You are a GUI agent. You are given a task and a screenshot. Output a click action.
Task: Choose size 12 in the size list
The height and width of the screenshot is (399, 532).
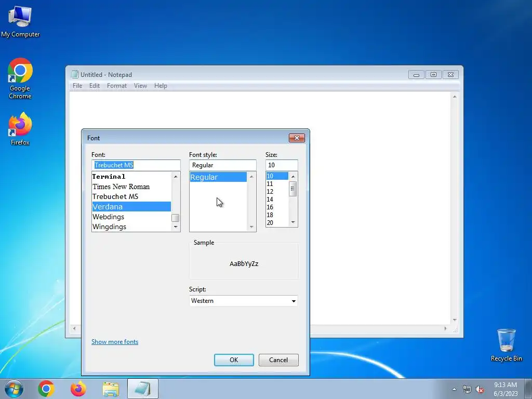[x=277, y=192]
